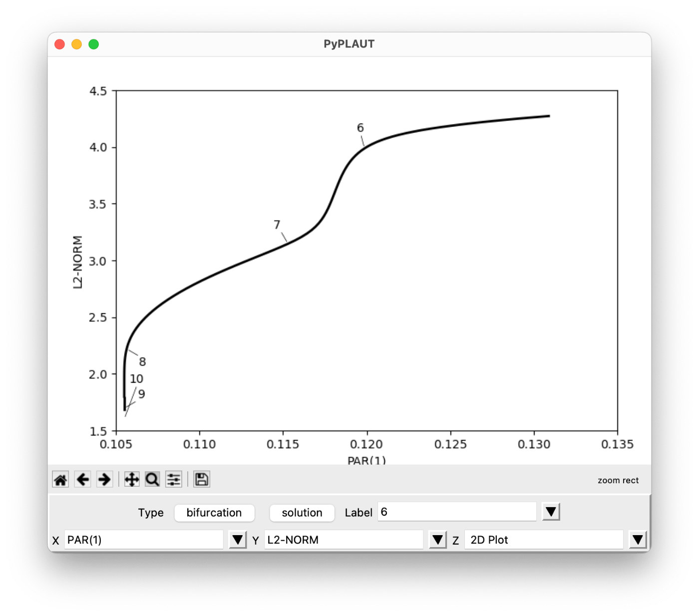Click the 0.130 x-axis tick label
The height and width of the screenshot is (616, 699).
pyautogui.click(x=534, y=444)
